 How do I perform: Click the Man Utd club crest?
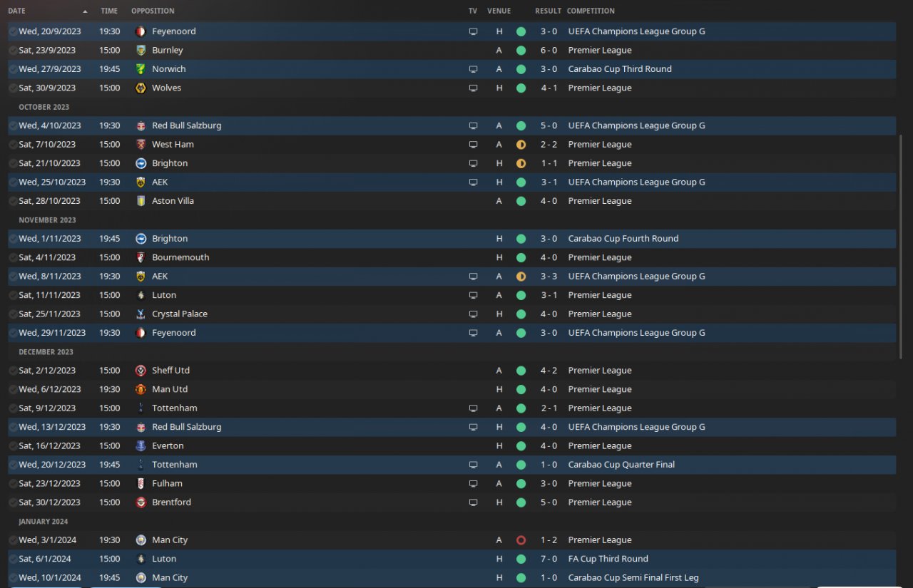141,390
